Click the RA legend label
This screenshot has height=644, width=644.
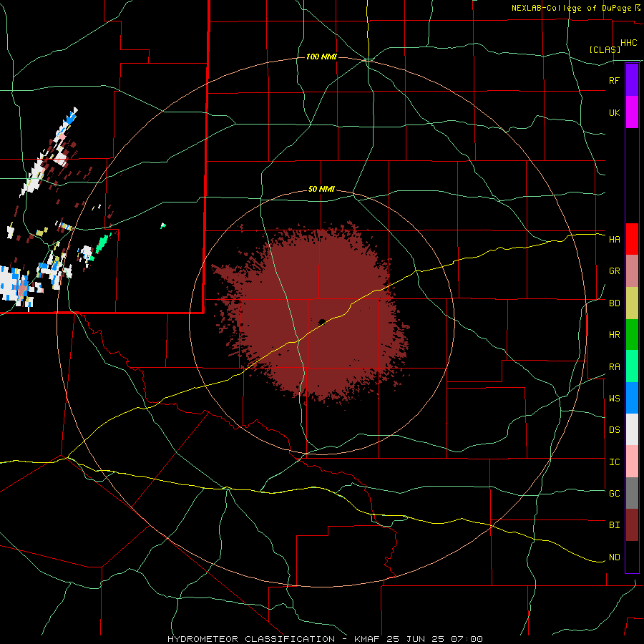[614, 367]
